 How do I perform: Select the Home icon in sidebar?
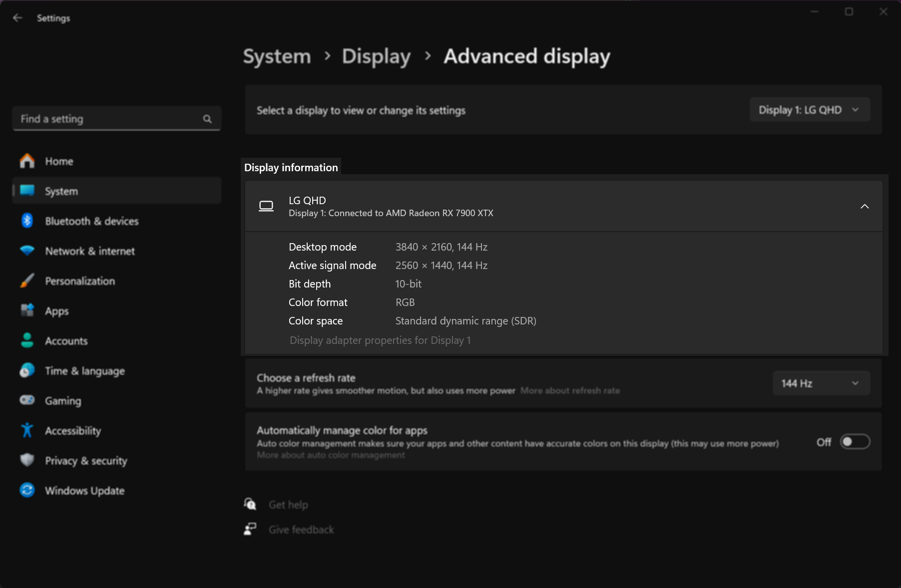pyautogui.click(x=26, y=161)
